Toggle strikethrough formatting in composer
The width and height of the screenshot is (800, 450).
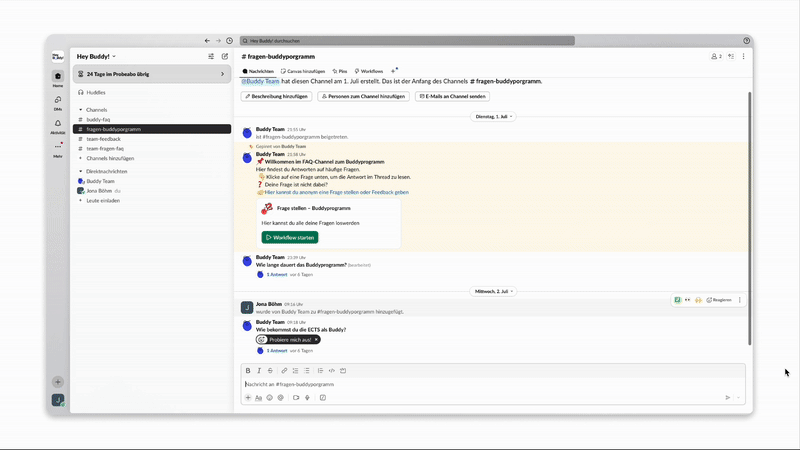pos(270,370)
